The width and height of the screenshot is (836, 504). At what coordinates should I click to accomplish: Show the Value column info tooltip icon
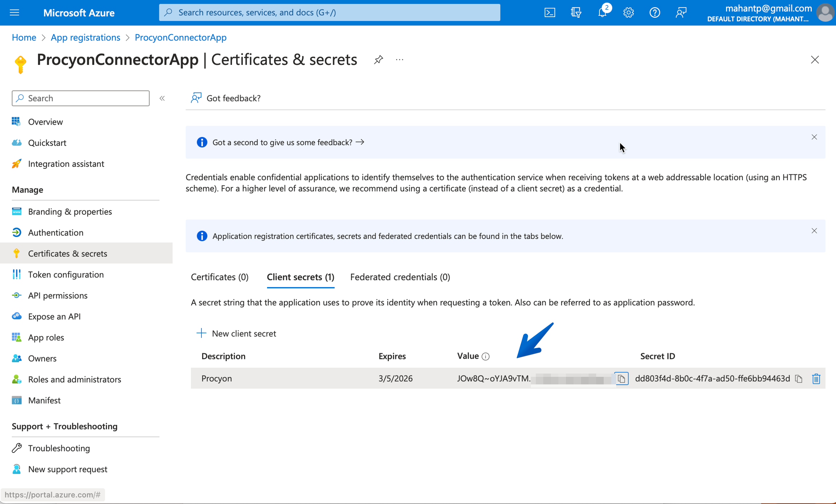(485, 356)
